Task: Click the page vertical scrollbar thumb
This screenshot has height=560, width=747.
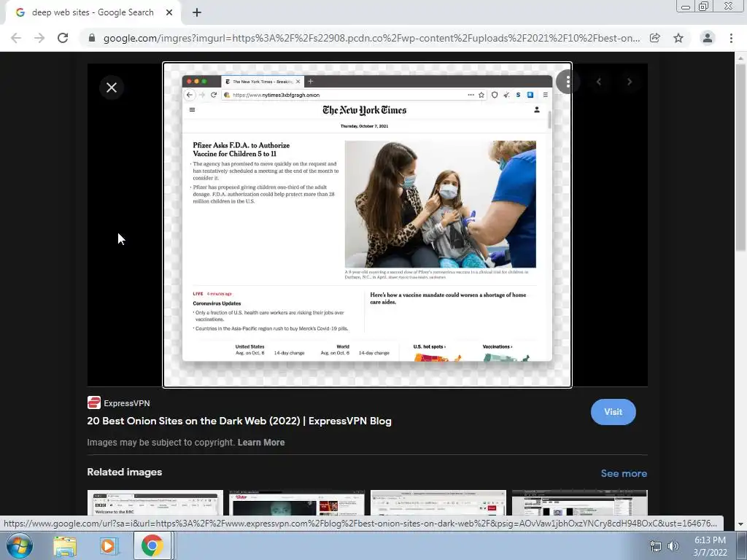Action: [x=740, y=157]
